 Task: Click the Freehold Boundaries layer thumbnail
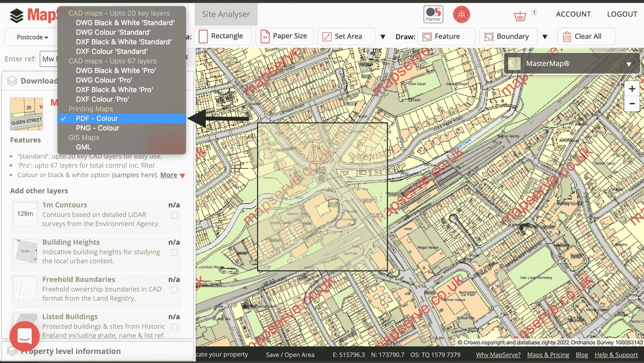25,288
